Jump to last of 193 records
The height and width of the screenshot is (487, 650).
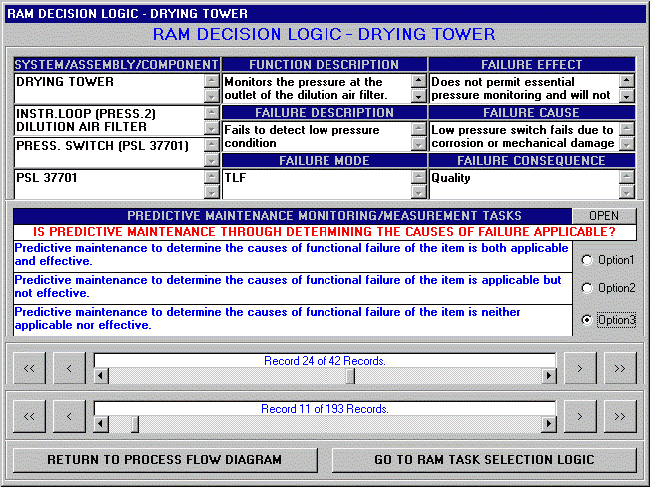(620, 416)
